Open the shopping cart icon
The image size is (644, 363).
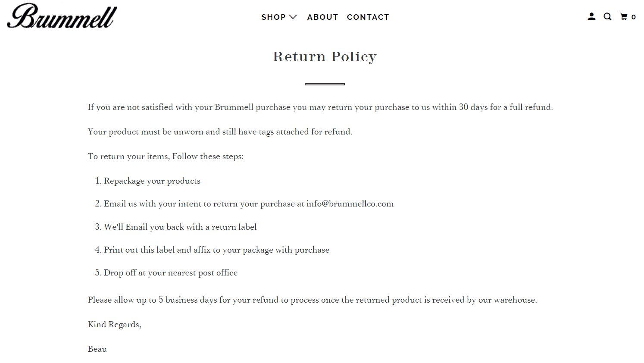pyautogui.click(x=624, y=17)
